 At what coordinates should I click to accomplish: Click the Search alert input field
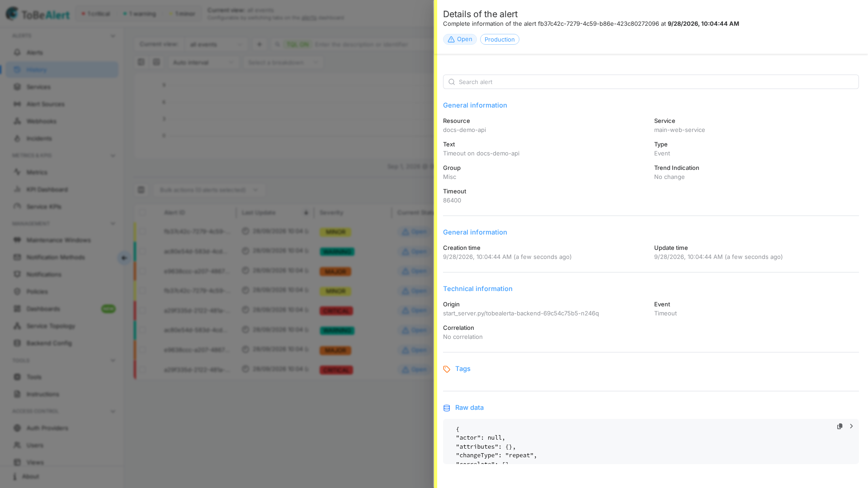coord(651,82)
